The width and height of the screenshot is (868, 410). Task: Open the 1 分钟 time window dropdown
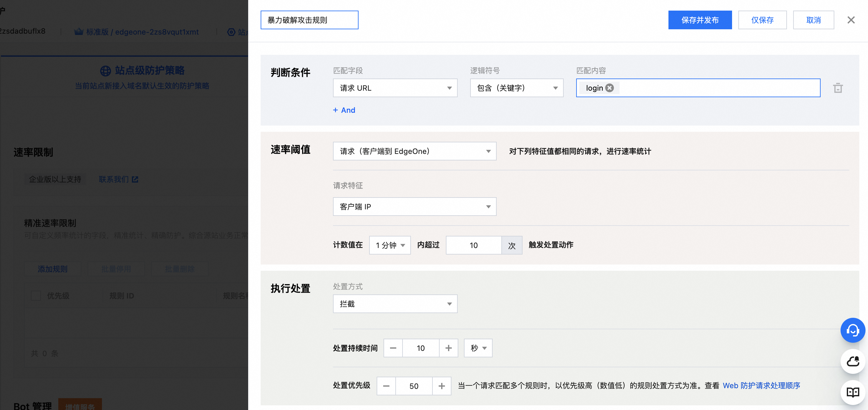(x=390, y=245)
